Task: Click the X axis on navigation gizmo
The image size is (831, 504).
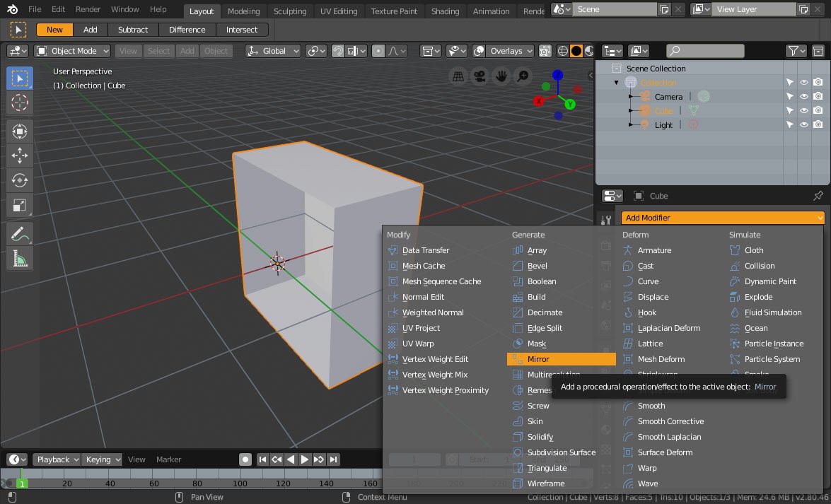Action: pos(539,100)
